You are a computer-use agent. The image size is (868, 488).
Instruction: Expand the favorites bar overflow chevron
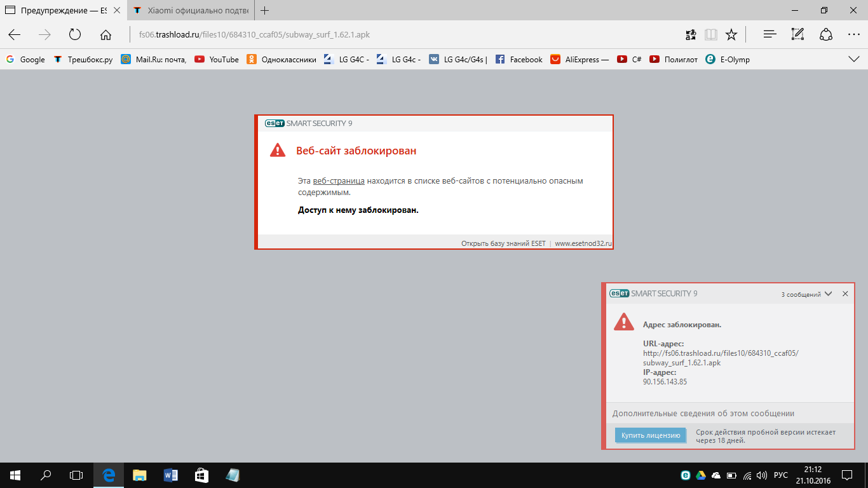click(854, 59)
